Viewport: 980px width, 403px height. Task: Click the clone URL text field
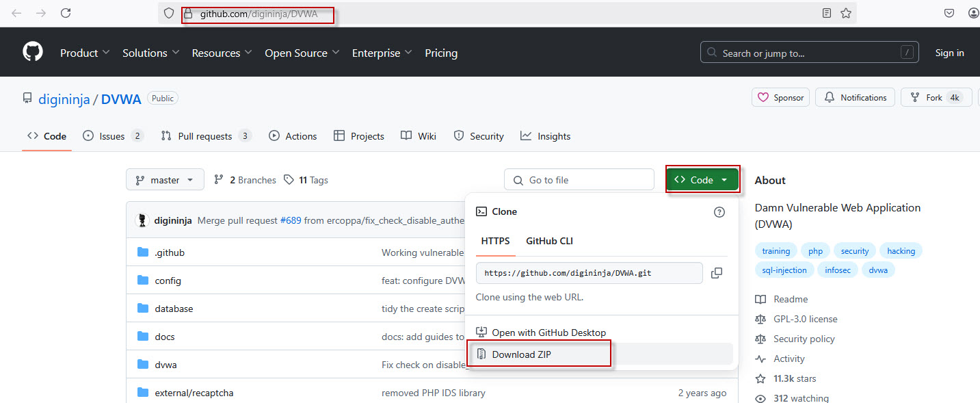590,273
